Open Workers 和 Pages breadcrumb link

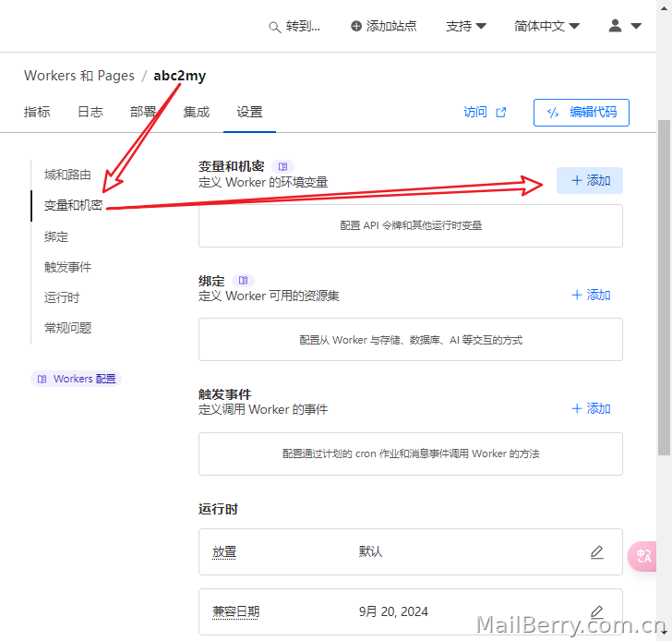coord(79,76)
